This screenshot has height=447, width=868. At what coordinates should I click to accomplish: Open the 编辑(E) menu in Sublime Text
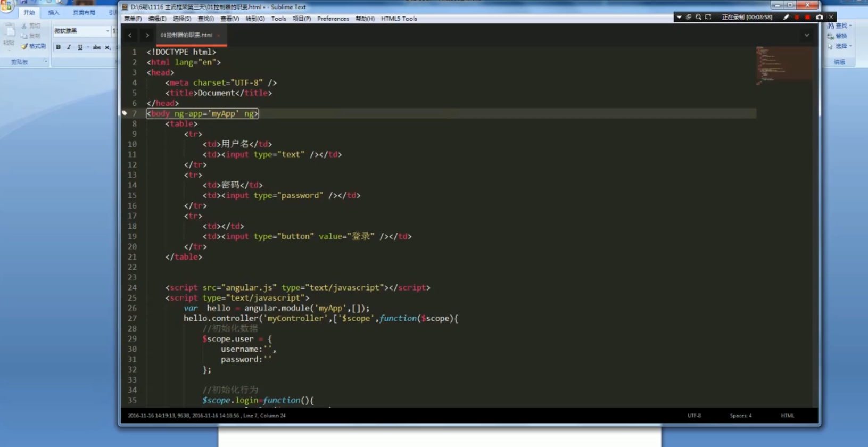pyautogui.click(x=158, y=19)
